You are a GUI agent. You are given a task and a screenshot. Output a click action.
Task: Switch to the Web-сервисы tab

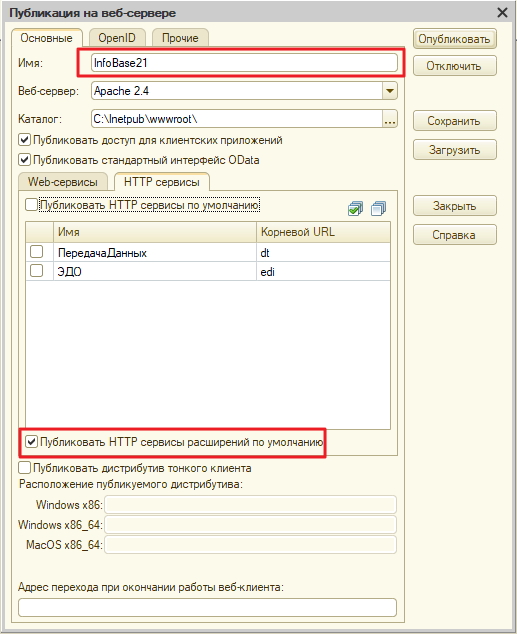coord(63,182)
